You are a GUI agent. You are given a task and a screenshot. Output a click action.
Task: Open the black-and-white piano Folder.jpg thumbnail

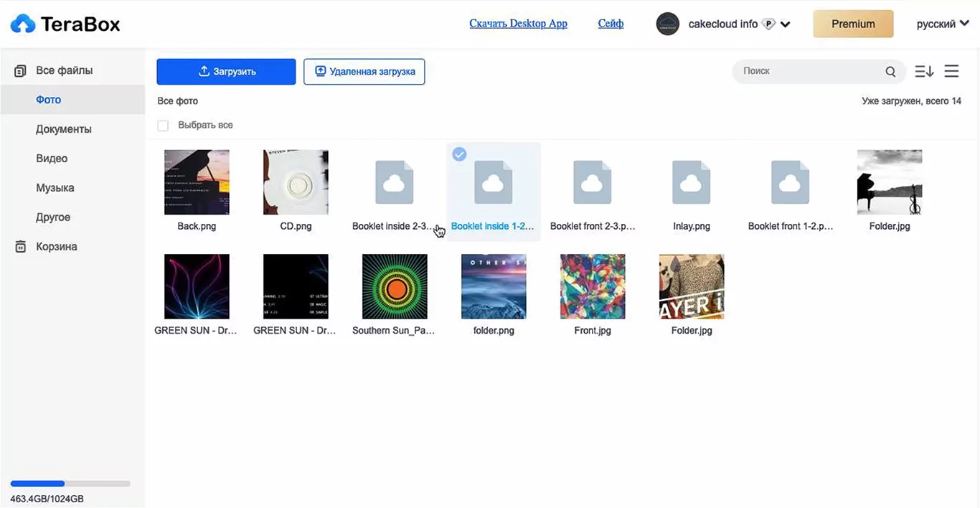[x=890, y=182]
